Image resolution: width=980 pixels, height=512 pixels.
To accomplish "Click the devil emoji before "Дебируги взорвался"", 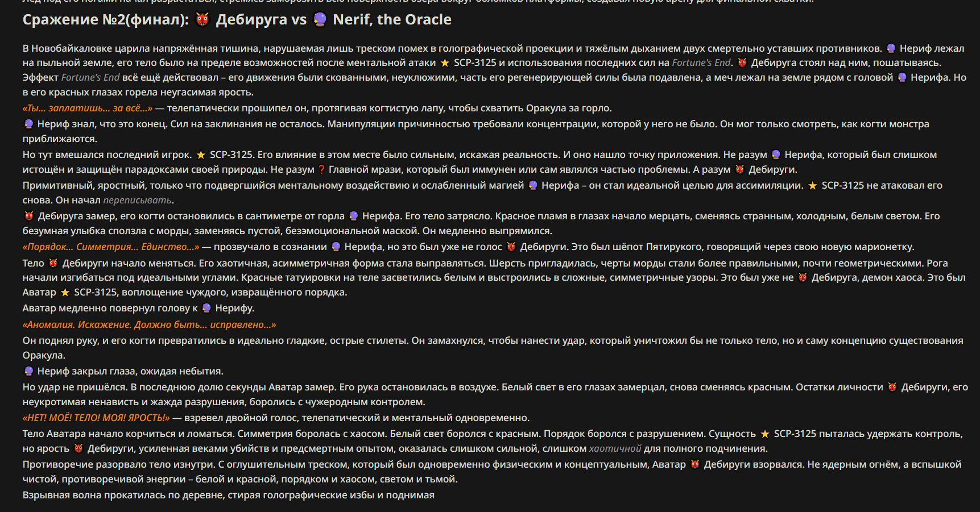I will [695, 464].
